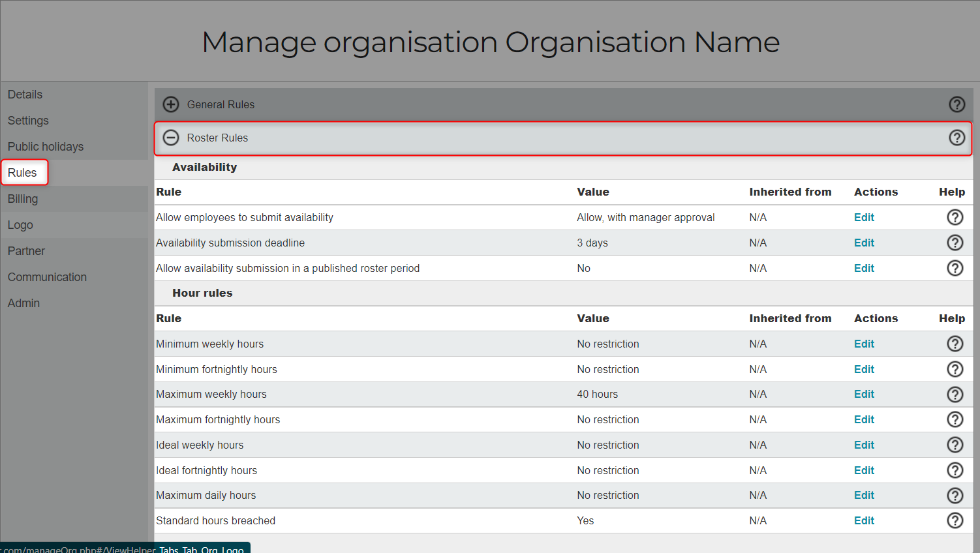980x553 pixels.
Task: Open the Rules sidebar tab
Action: 23,173
